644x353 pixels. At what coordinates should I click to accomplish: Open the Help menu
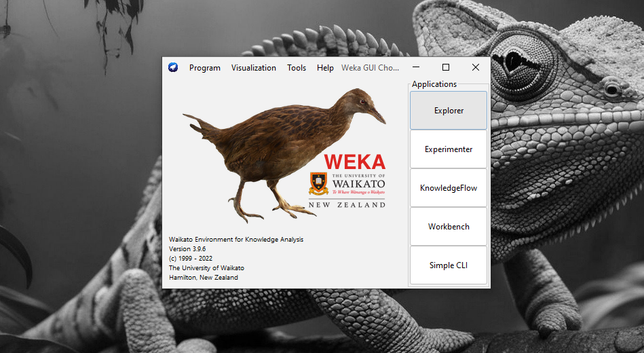pos(325,68)
